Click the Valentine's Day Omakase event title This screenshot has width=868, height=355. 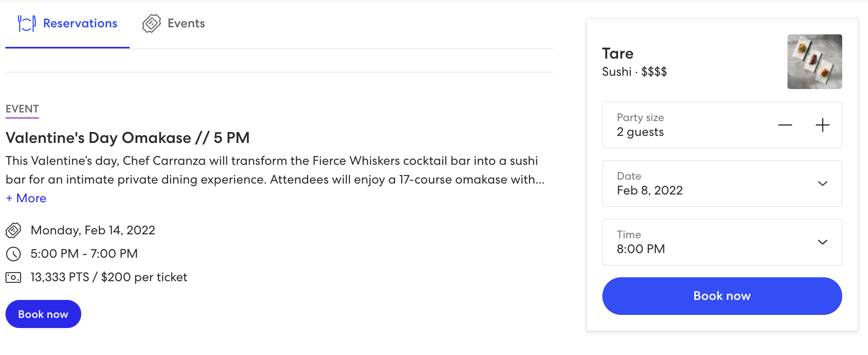(127, 138)
